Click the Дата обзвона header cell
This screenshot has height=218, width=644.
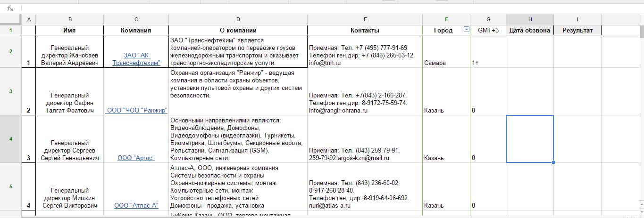pyautogui.click(x=530, y=30)
